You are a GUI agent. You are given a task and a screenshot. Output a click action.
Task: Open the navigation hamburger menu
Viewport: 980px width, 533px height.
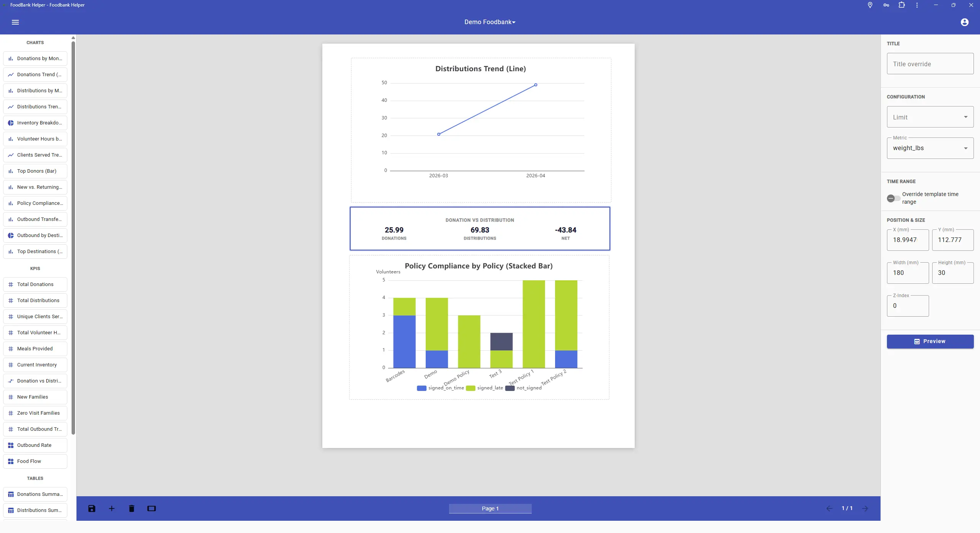click(15, 22)
